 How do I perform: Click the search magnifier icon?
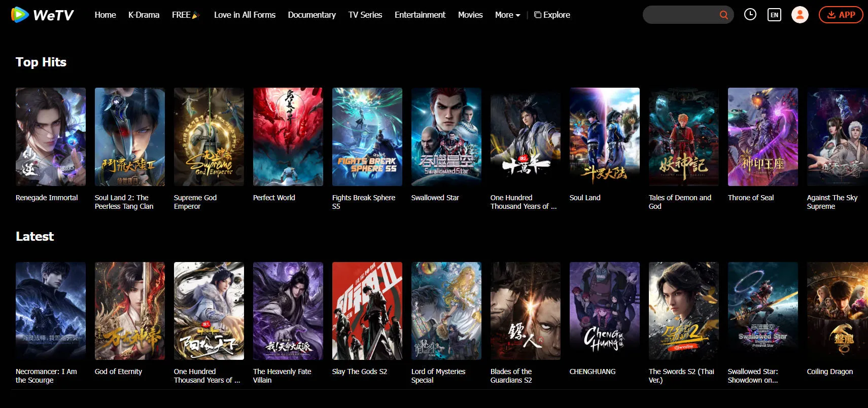[724, 15]
